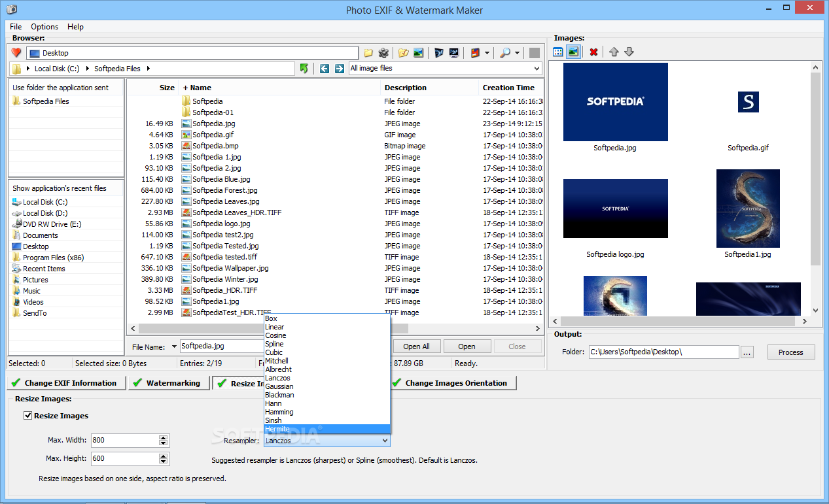Move selected image down with arrow icon
The width and height of the screenshot is (829, 504).
click(x=629, y=52)
